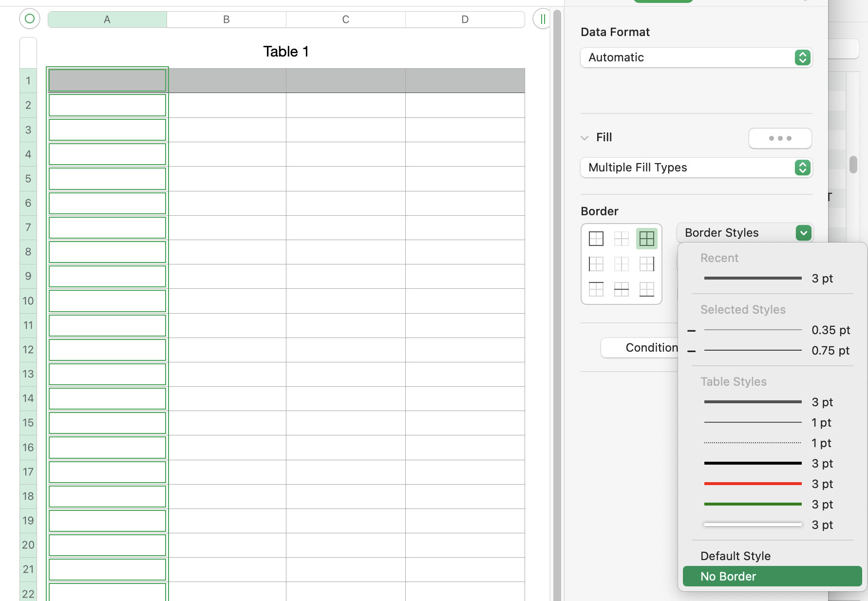Open the Fill options ellipsis menu

[780, 138]
